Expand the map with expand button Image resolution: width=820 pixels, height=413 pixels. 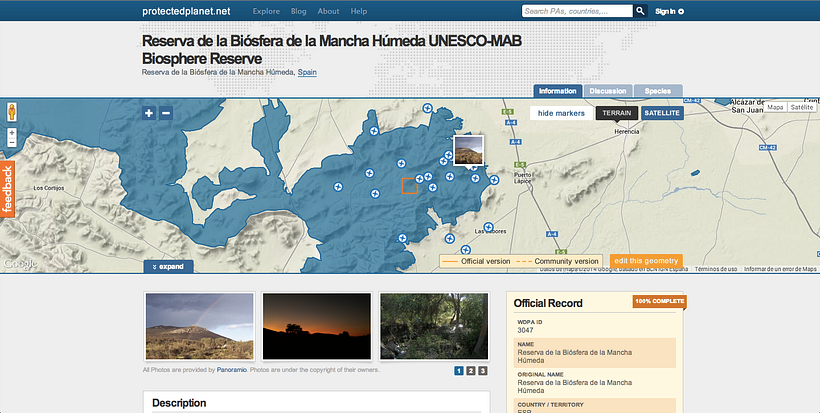tap(167, 267)
